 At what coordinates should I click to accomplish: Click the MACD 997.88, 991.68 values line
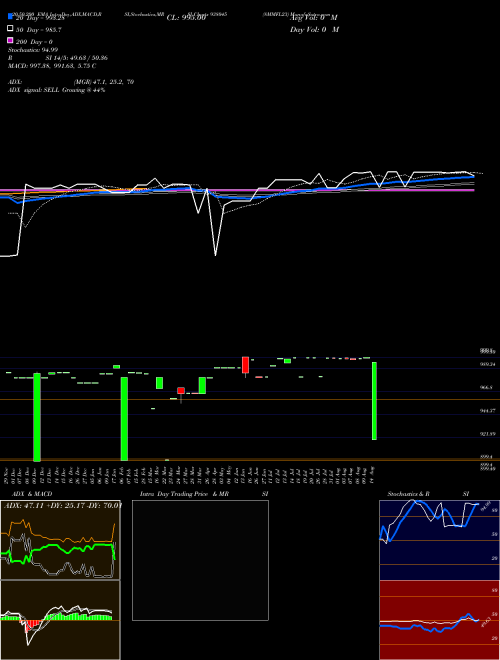52,66
